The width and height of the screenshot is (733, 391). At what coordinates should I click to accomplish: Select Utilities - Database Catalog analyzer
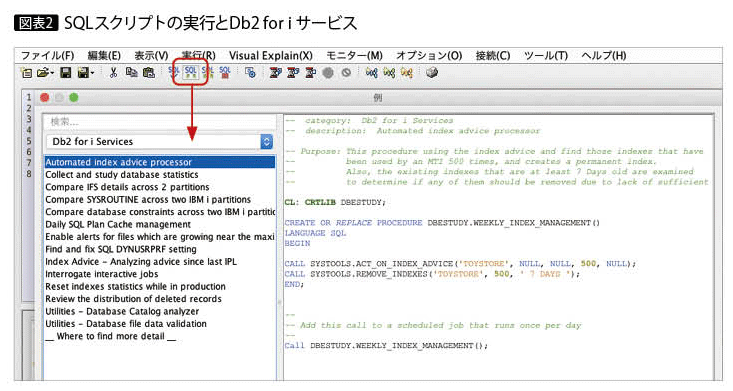pos(159,311)
